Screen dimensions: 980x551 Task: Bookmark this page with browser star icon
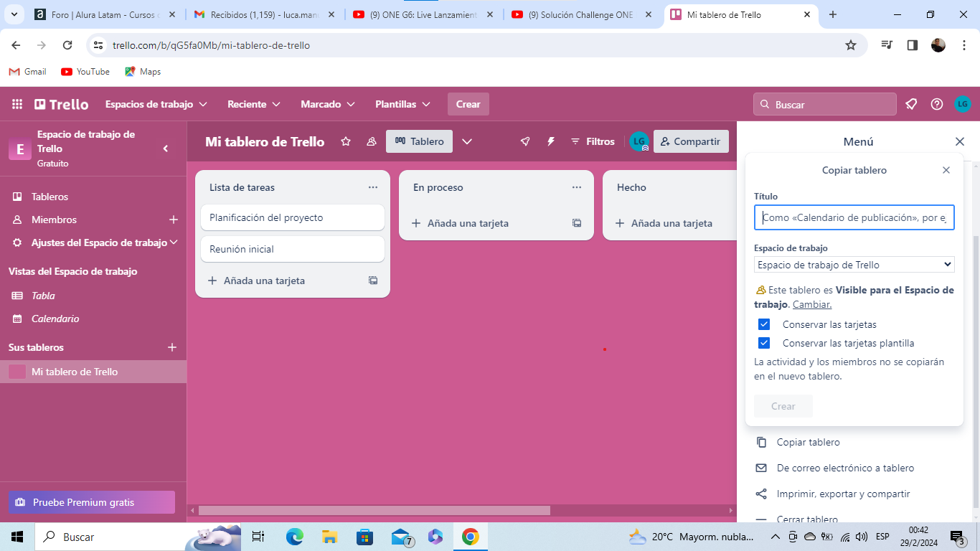tap(851, 45)
